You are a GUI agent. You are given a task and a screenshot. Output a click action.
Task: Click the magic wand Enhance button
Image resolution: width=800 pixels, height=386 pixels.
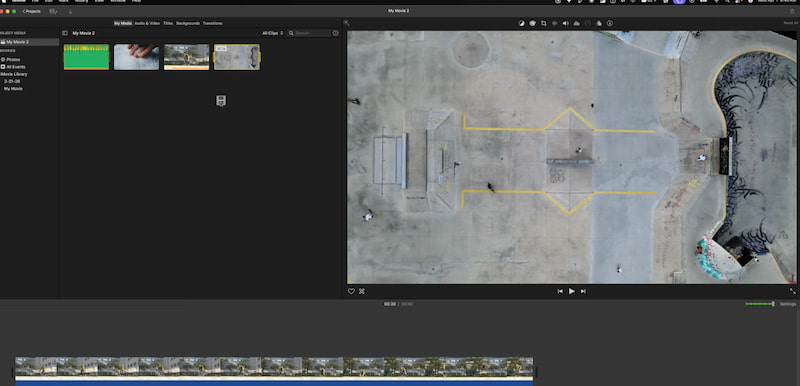tap(346, 23)
